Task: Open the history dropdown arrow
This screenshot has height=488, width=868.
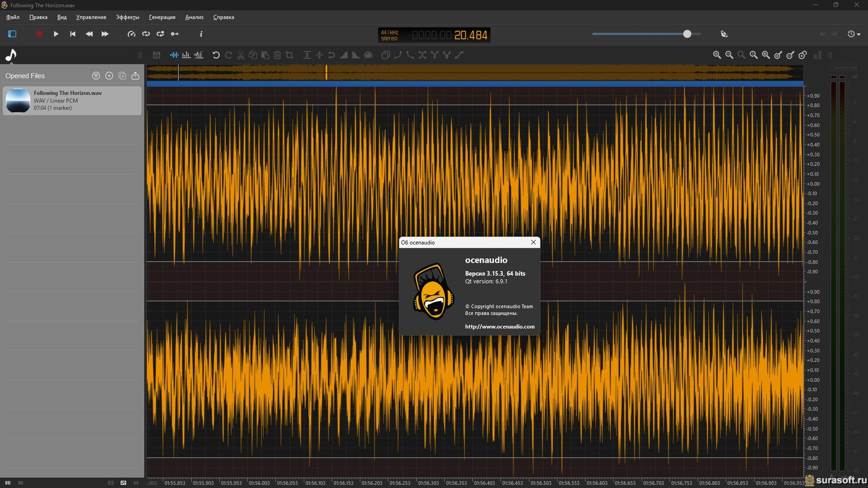Action: click(858, 34)
